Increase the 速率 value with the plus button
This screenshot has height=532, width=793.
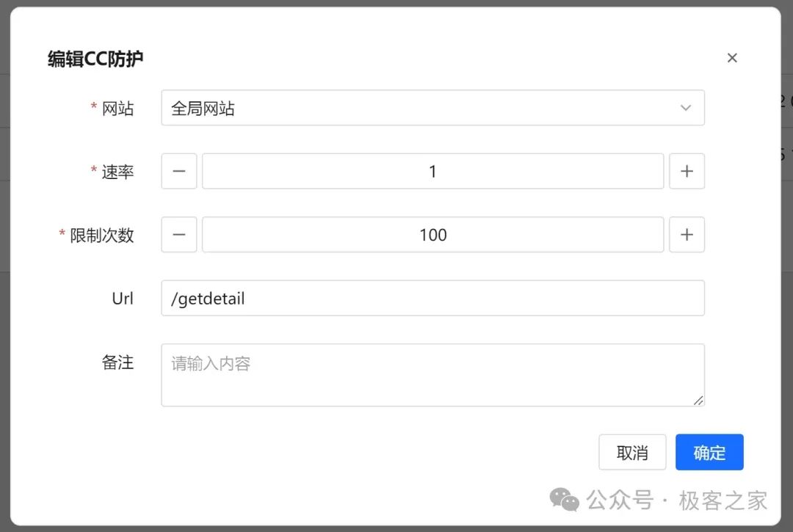coord(687,171)
